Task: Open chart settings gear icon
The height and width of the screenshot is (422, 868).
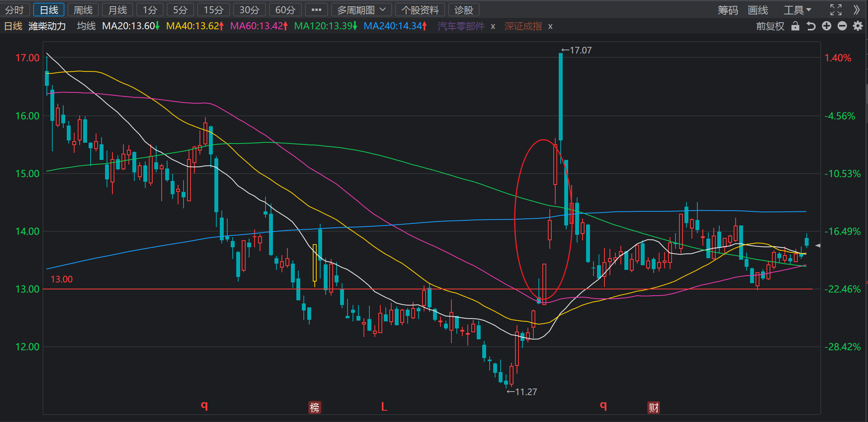Action: click(x=858, y=26)
